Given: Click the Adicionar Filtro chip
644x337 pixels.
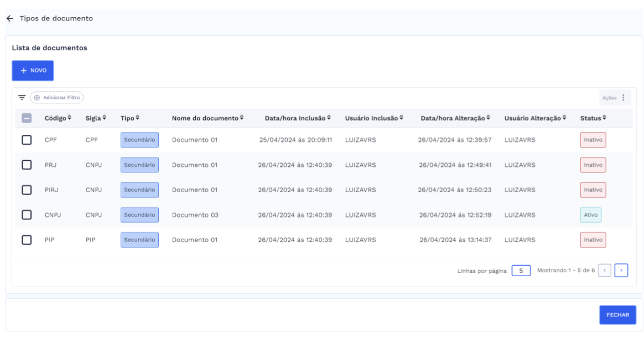Looking at the screenshot, I should pyautogui.click(x=56, y=98).
